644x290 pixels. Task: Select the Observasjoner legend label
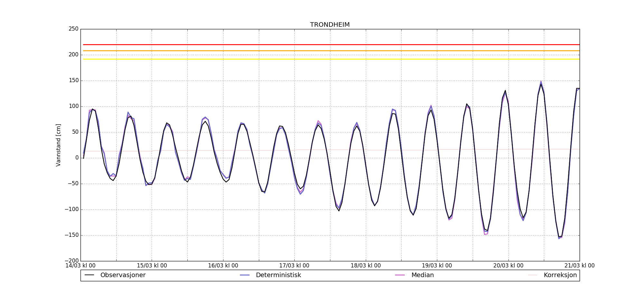coord(123,275)
